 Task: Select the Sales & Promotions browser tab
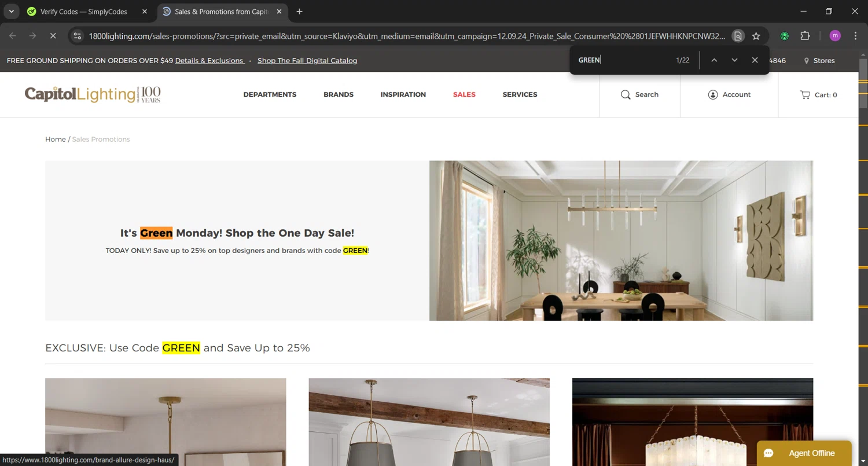point(223,12)
